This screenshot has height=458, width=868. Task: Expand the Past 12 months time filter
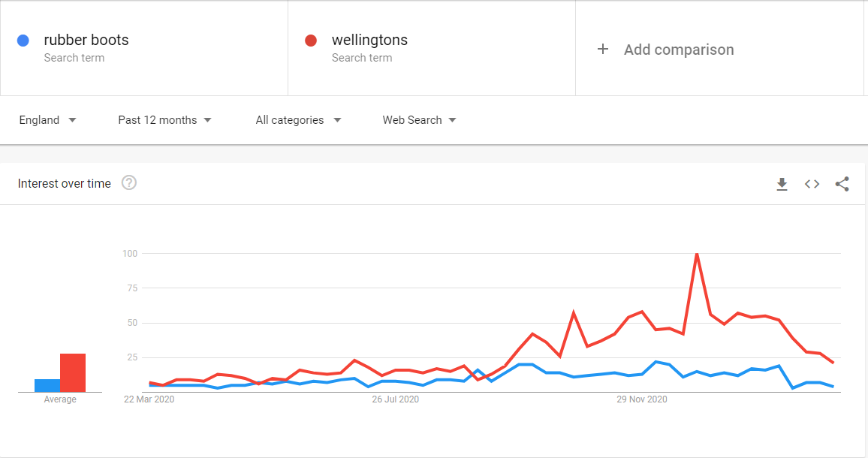coord(164,120)
